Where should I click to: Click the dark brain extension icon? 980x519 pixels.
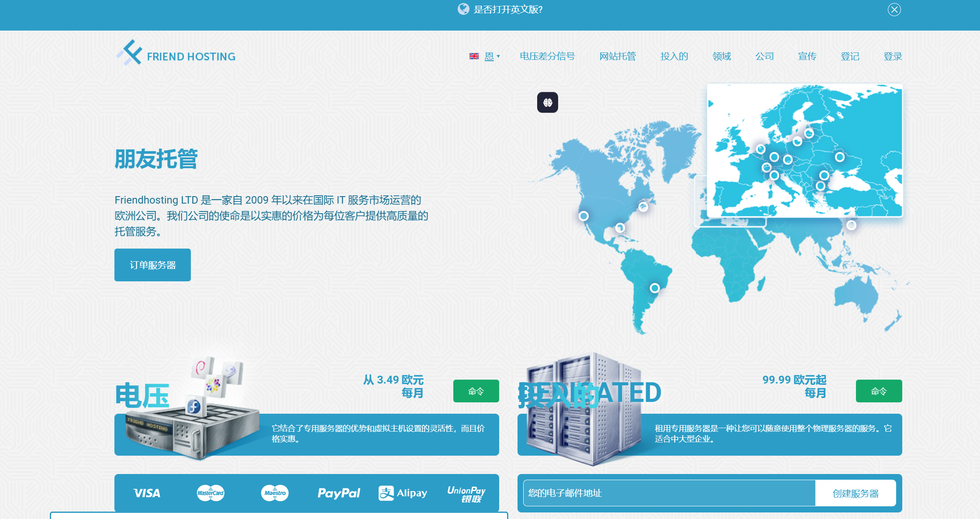coord(547,102)
